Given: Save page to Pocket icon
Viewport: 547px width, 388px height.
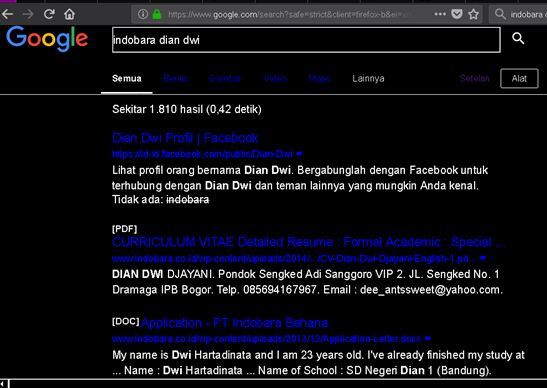Looking at the screenshot, I should [x=457, y=14].
